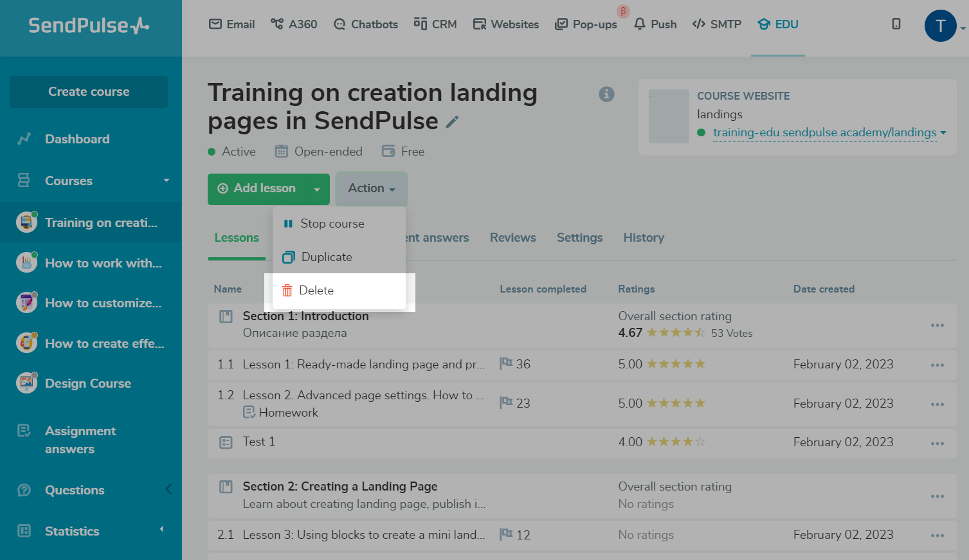Click the course info icon
This screenshot has width=969, height=560.
point(606,95)
